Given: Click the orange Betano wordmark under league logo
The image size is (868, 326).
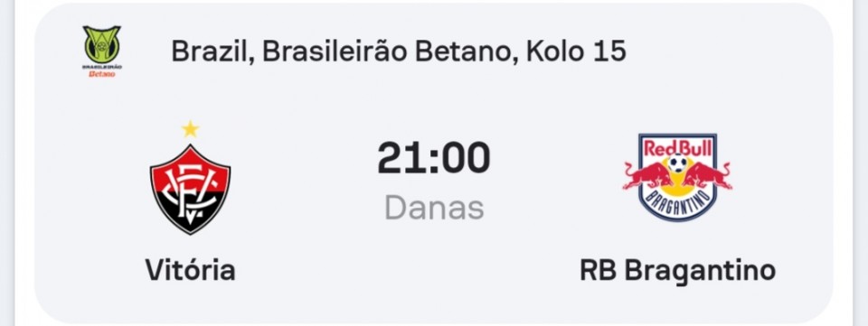Looking at the screenshot, I should click(102, 73).
